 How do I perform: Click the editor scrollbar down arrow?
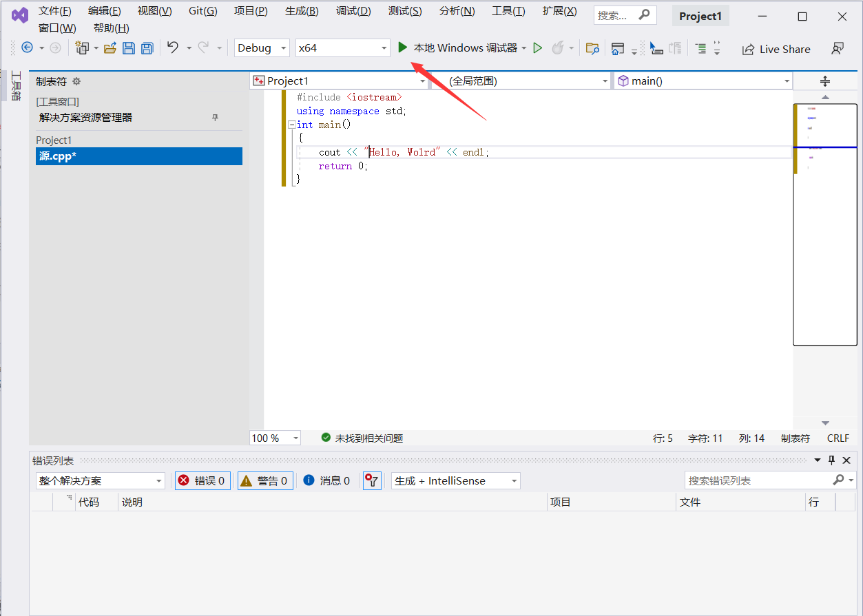coord(825,423)
